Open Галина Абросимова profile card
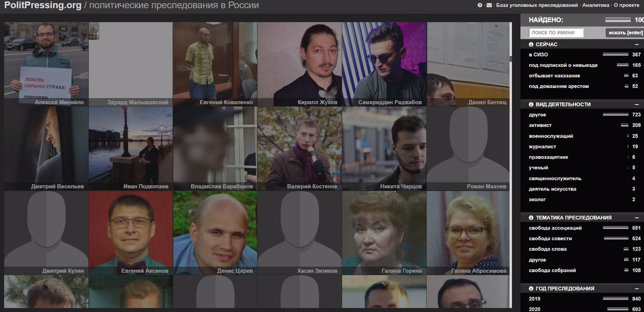The width and height of the screenshot is (644, 312). pos(468,233)
